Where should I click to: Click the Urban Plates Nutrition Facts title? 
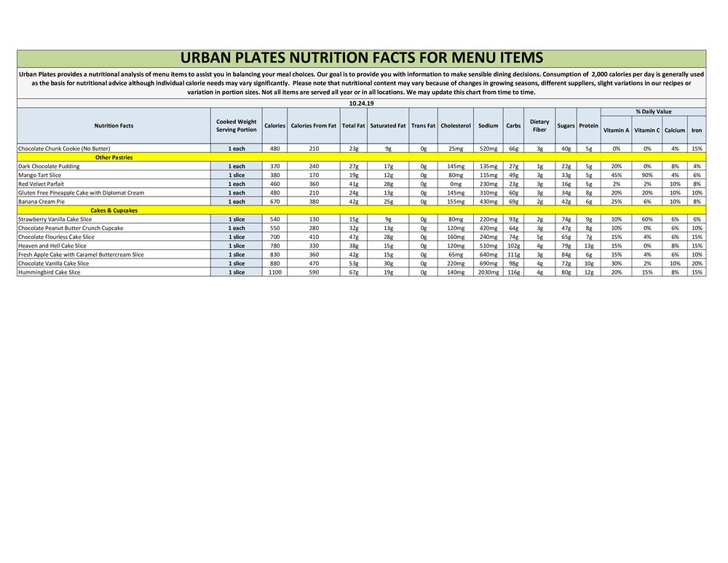click(x=361, y=58)
